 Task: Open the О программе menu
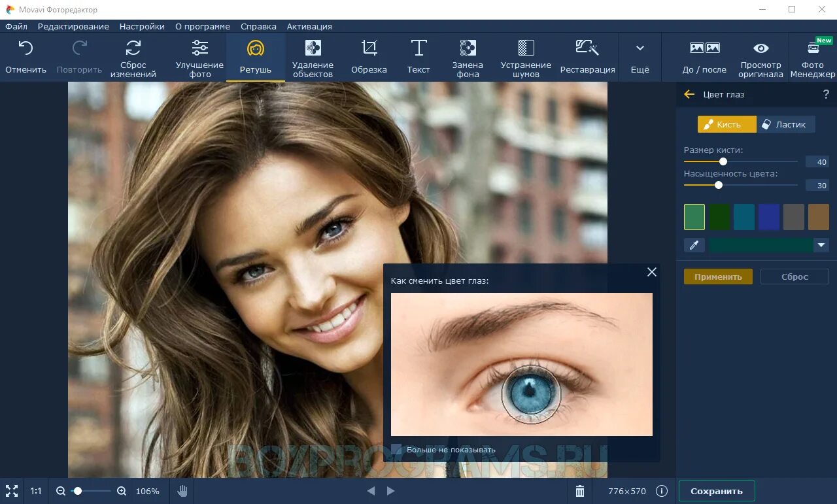(x=203, y=27)
